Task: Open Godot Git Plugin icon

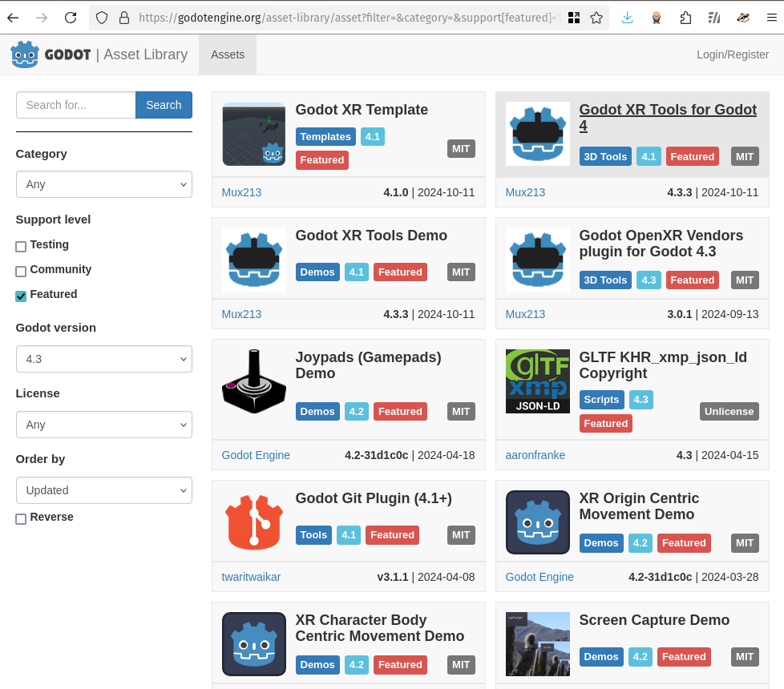Action: point(254,522)
